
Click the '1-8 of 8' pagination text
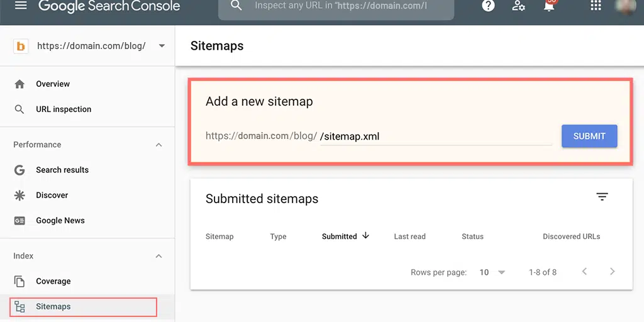tap(543, 272)
